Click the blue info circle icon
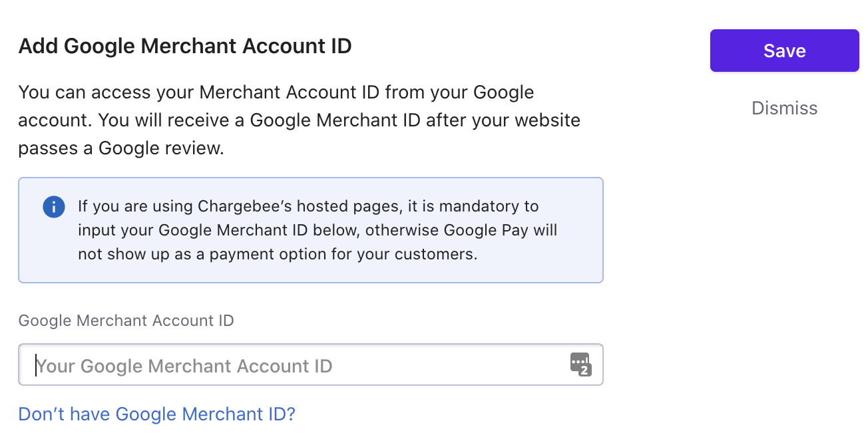Viewport: 868px width, 439px height. point(54,206)
